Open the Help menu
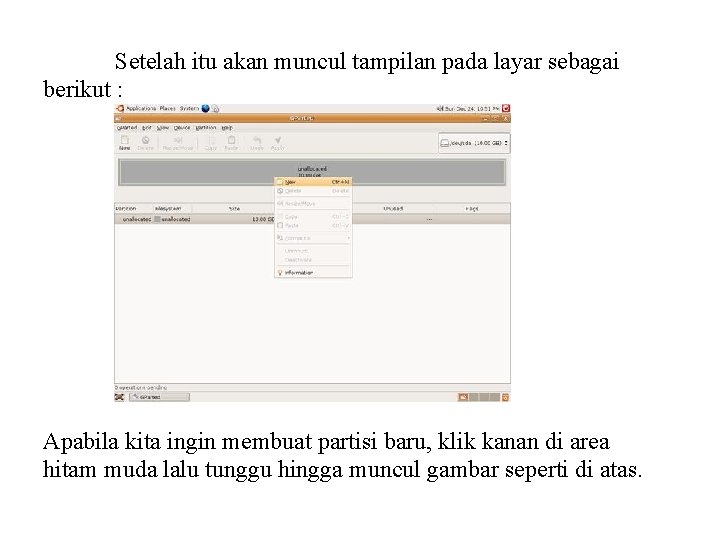 click(227, 128)
